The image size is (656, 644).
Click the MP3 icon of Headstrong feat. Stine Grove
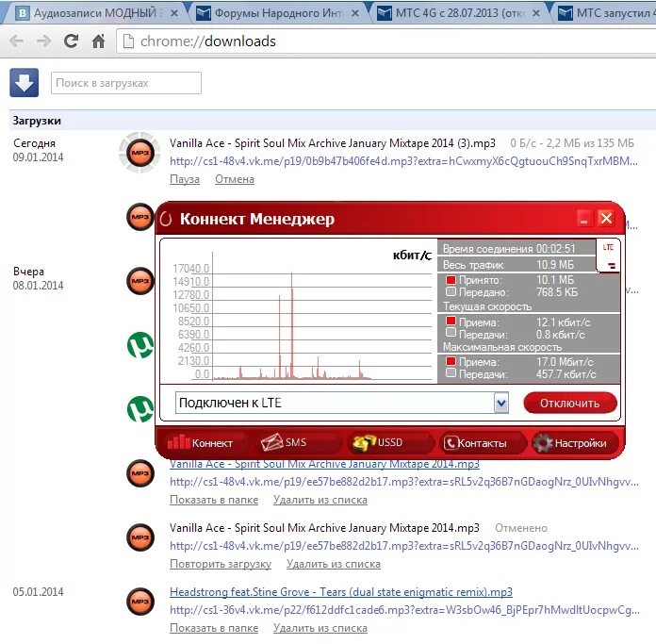click(140, 602)
